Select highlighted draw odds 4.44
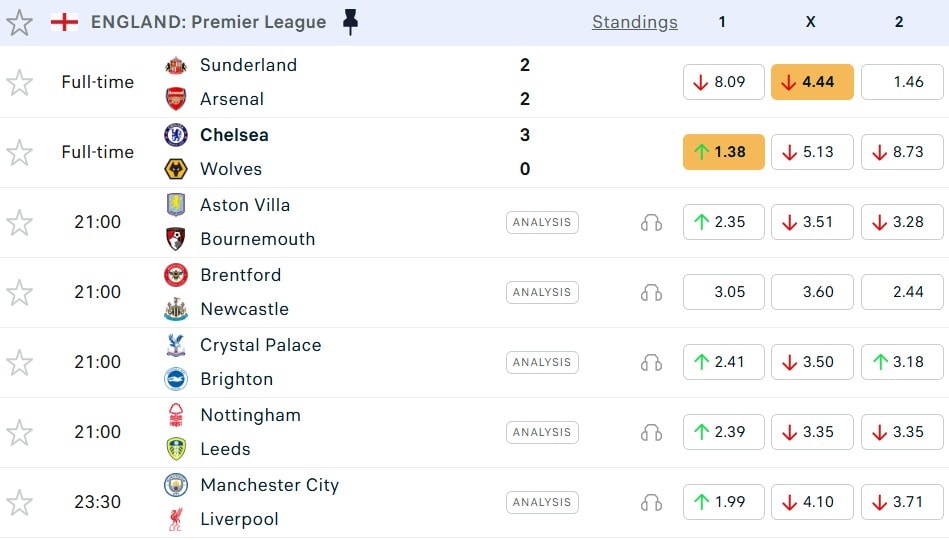 click(811, 82)
